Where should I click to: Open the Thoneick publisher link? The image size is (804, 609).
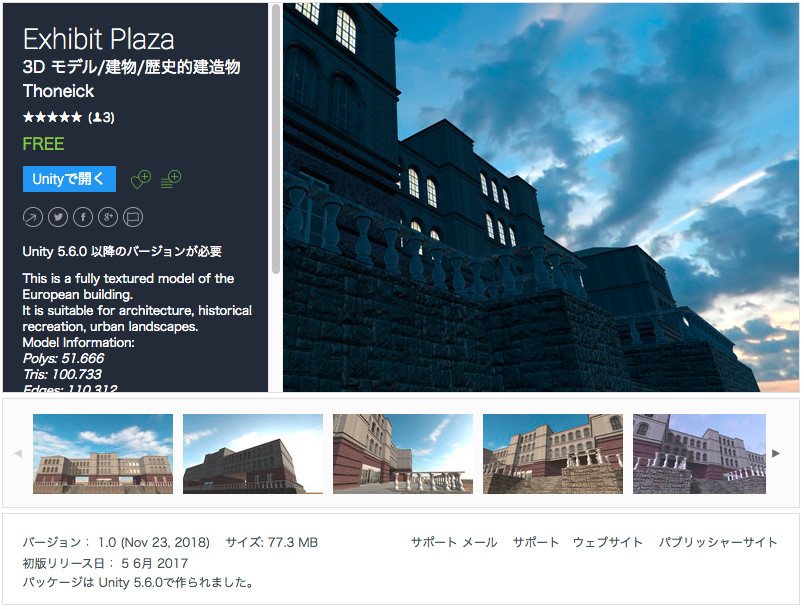pyautogui.click(x=58, y=91)
